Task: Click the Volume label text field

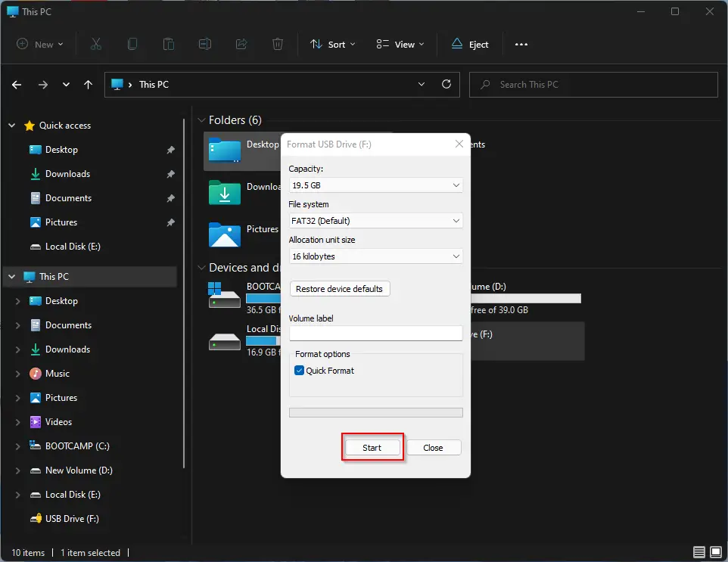Action: click(375, 333)
